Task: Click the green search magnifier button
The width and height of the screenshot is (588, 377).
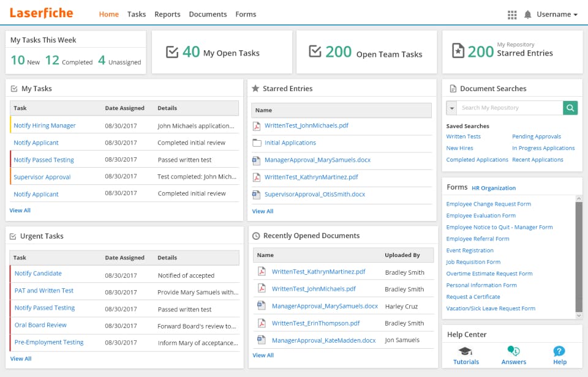Action: 571,108
